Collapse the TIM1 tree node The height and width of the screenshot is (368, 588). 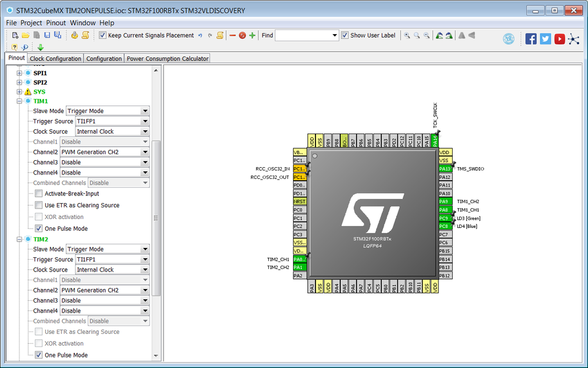(x=19, y=101)
